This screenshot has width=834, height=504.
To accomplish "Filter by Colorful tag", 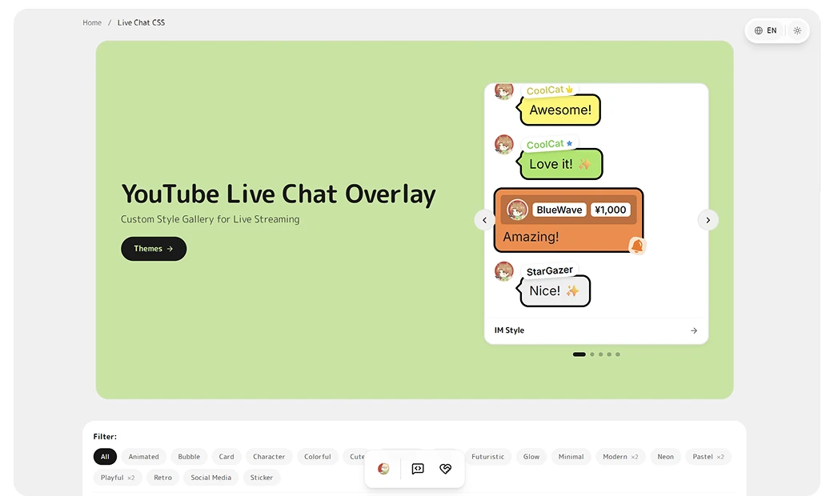I will pyautogui.click(x=318, y=457).
